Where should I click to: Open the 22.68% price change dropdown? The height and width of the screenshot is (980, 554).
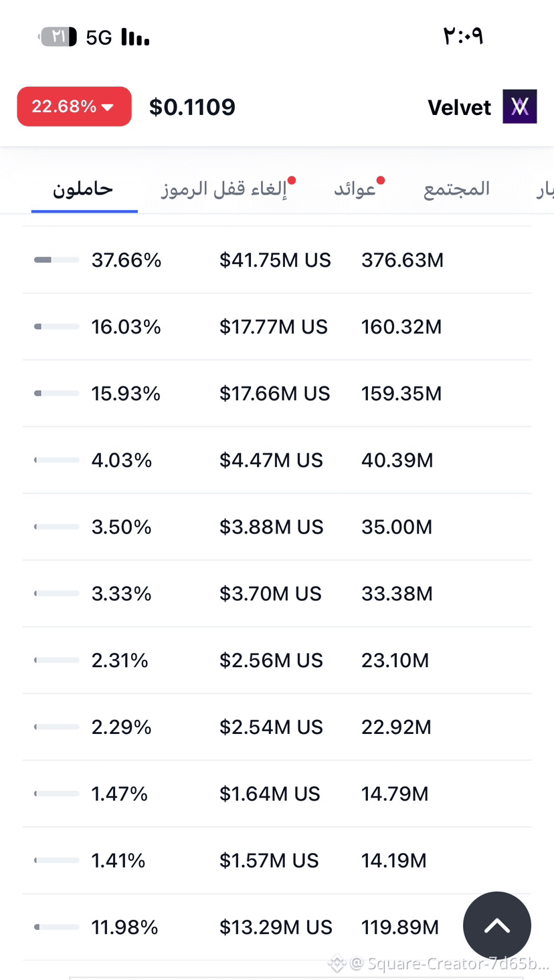74,106
